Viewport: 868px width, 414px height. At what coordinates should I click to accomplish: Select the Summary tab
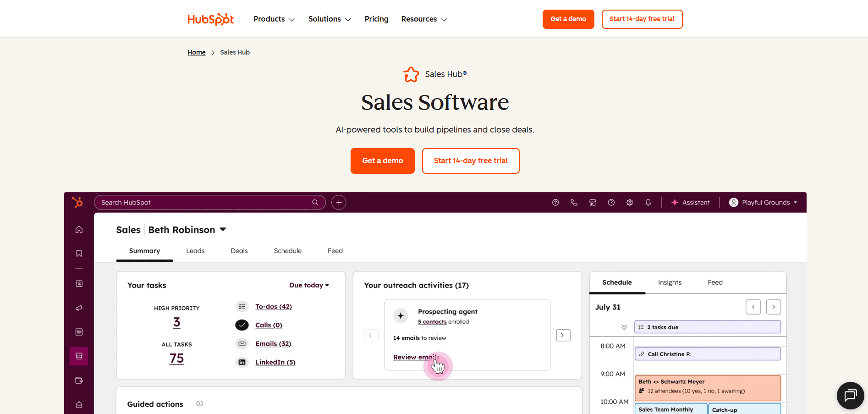point(144,251)
